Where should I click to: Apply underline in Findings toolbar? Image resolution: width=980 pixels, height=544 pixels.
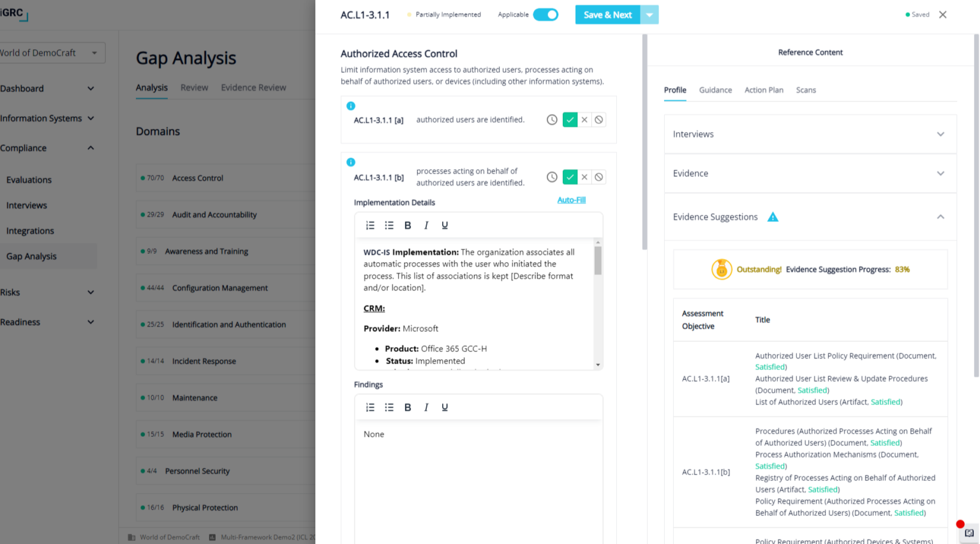pyautogui.click(x=445, y=408)
